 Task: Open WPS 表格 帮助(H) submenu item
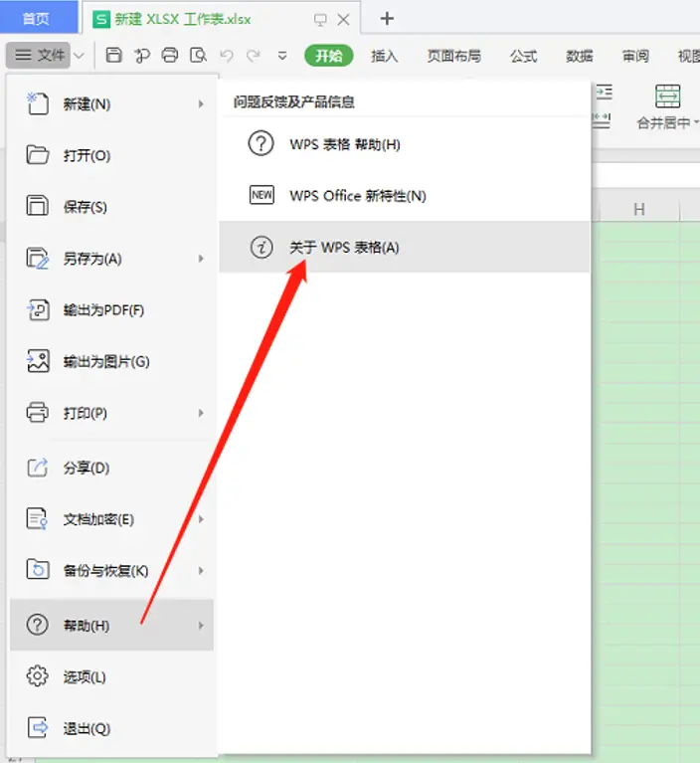[405, 144]
